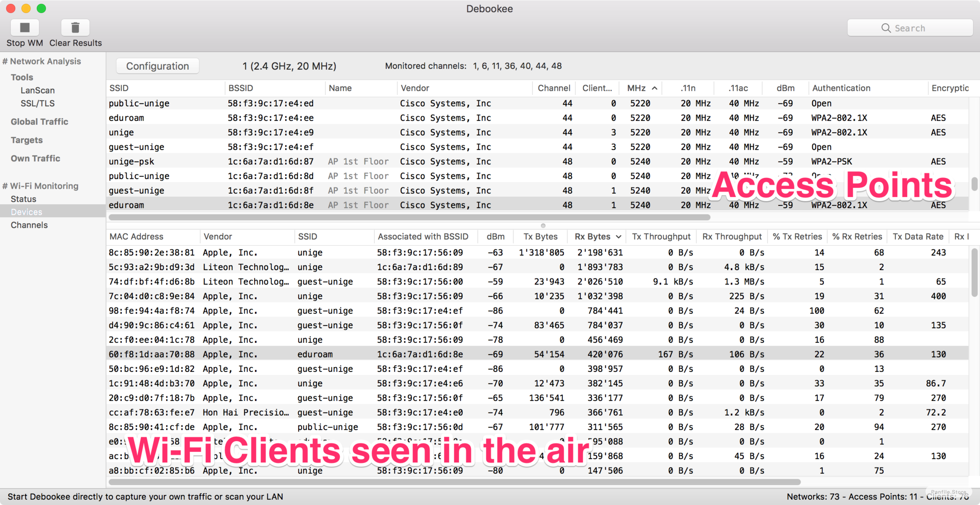Click the Stop WM toolbar icon
The height and width of the screenshot is (505, 980).
25,27
